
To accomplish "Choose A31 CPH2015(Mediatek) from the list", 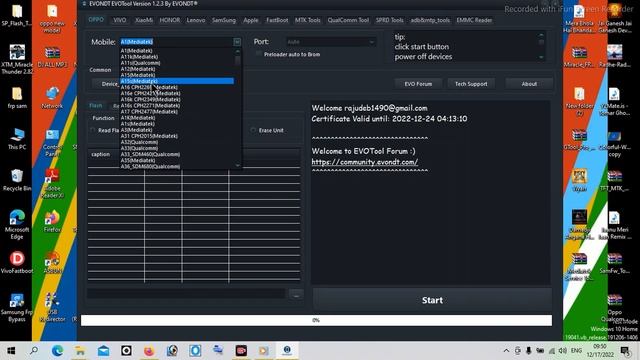I will (177, 136).
